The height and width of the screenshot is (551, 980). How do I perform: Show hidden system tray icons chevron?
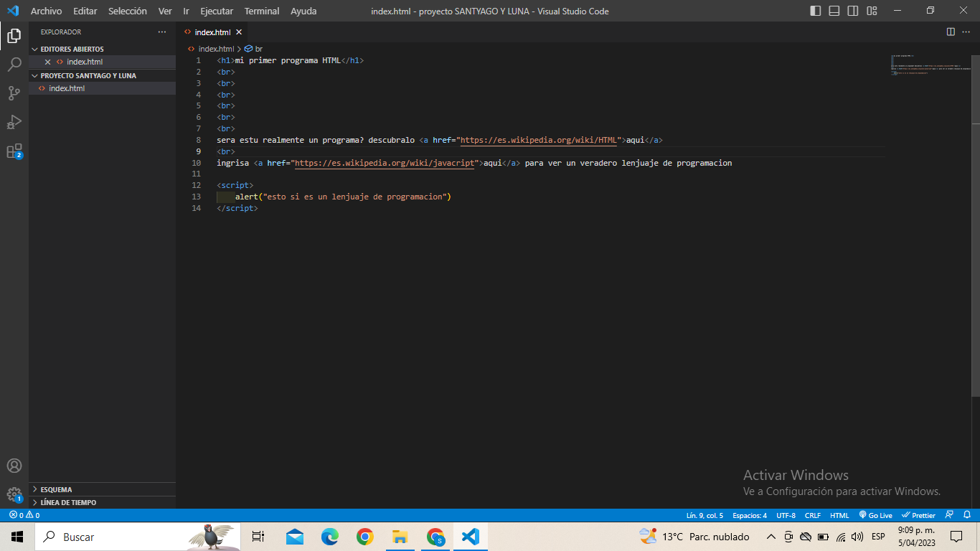coord(771,537)
